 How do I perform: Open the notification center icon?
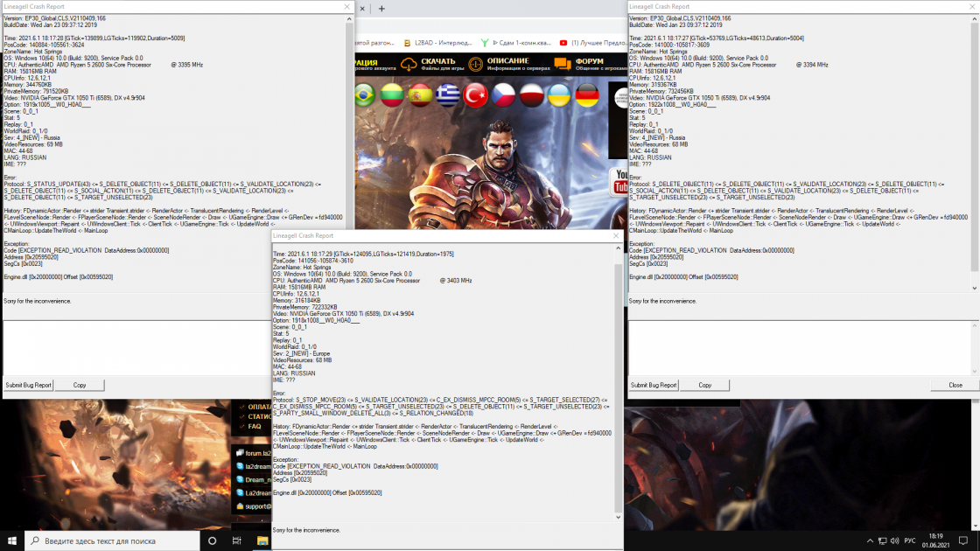964,541
